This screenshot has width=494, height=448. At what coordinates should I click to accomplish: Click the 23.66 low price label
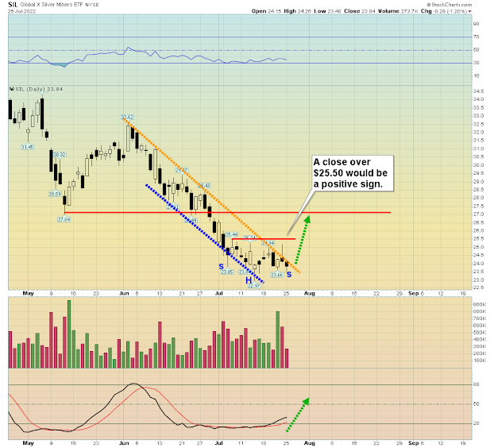(277, 275)
